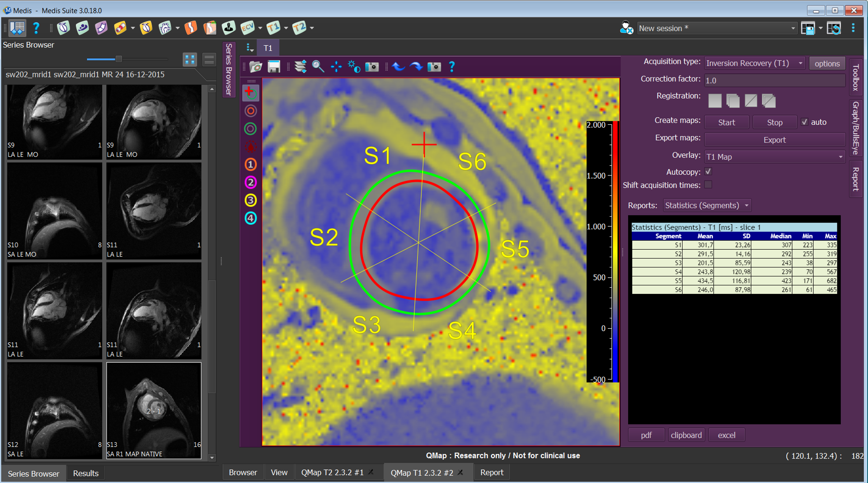Click the Export maps button
This screenshot has height=483, width=868.
tap(774, 140)
